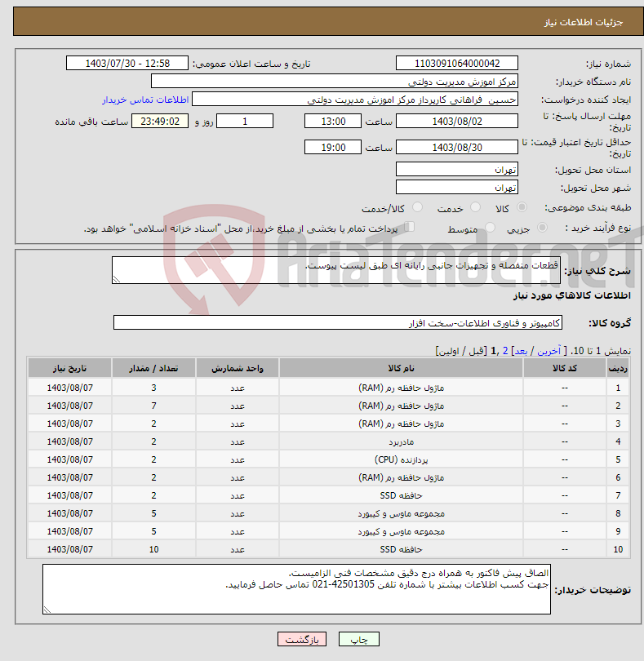
Task: Open the آخرین last-page link
Action: 549,351
